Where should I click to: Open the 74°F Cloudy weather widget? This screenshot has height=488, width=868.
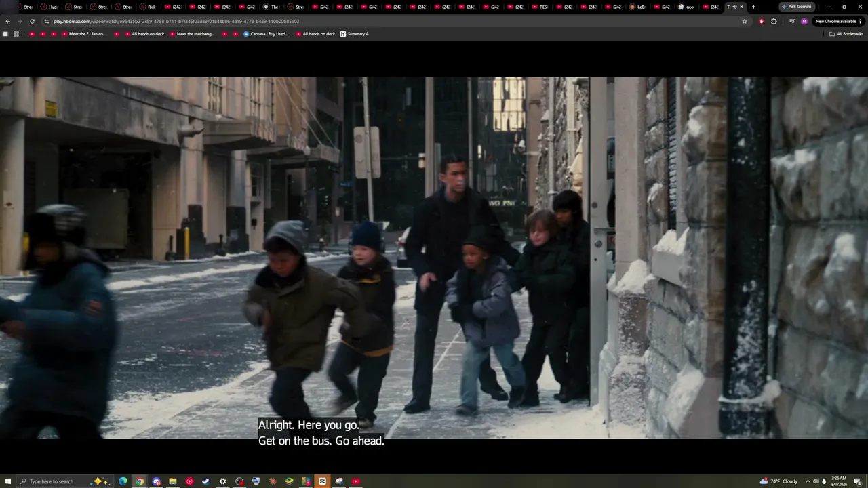(x=778, y=481)
